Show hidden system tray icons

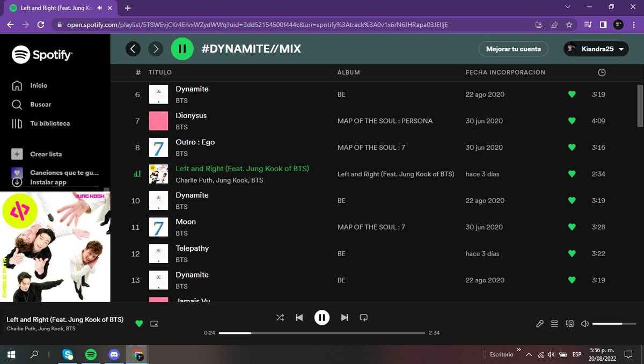click(529, 355)
